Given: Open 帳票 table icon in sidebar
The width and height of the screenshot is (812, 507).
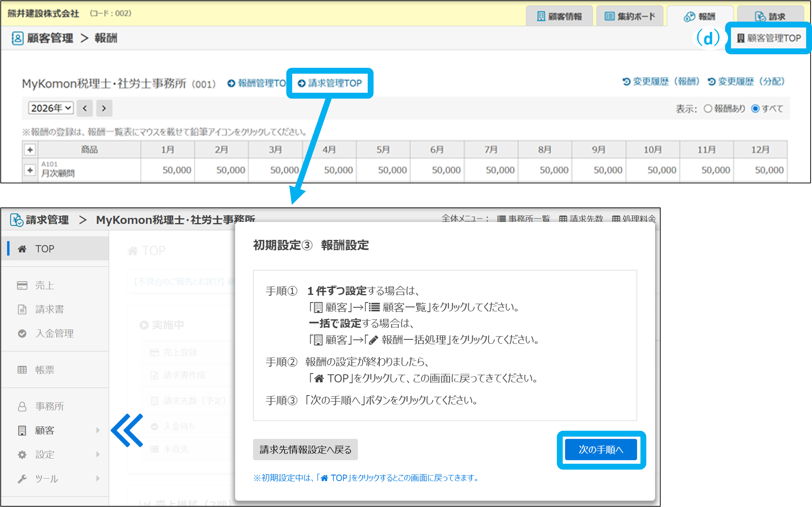Looking at the screenshot, I should 22,370.
